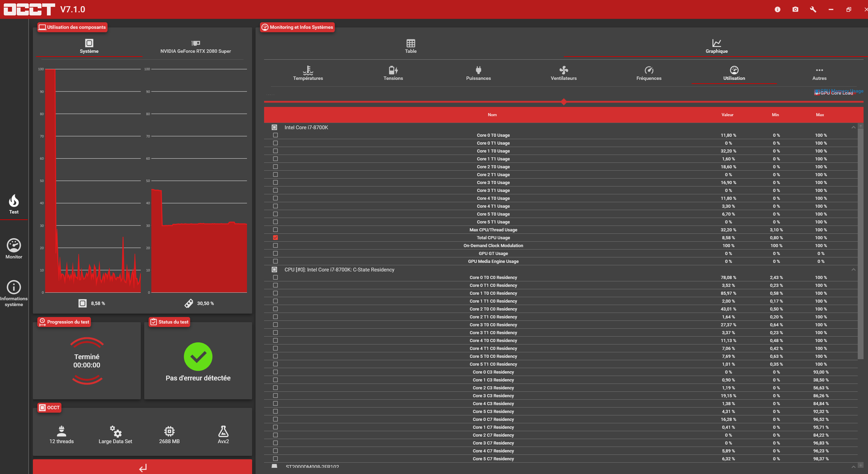The height and width of the screenshot is (474, 868).
Task: Click the Terminé 00:00:00 progress indicator
Action: pyautogui.click(x=87, y=361)
